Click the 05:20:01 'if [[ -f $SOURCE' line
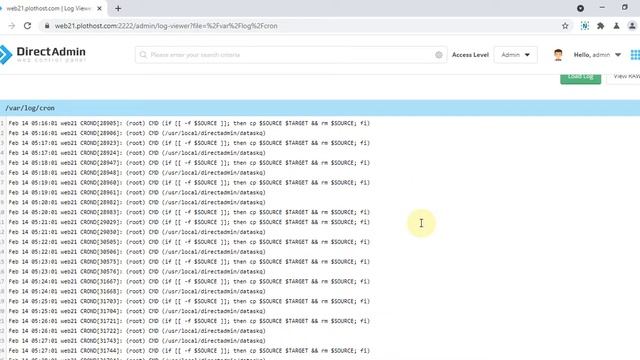 tap(189, 212)
